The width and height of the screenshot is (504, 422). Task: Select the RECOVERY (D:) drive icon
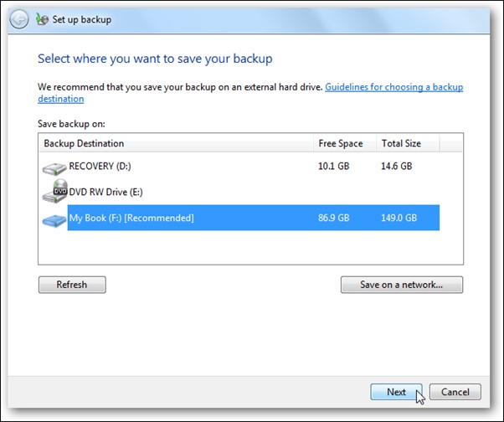click(x=54, y=167)
